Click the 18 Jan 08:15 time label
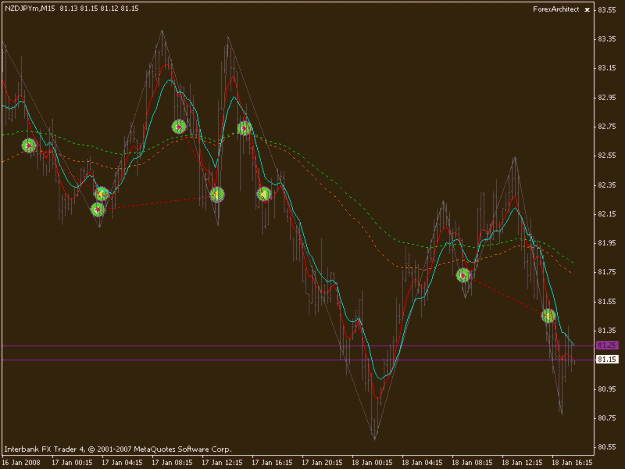 point(472,463)
